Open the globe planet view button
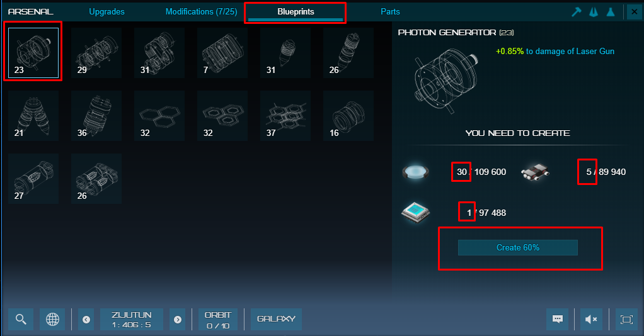The height and width of the screenshot is (336, 644). (52, 319)
